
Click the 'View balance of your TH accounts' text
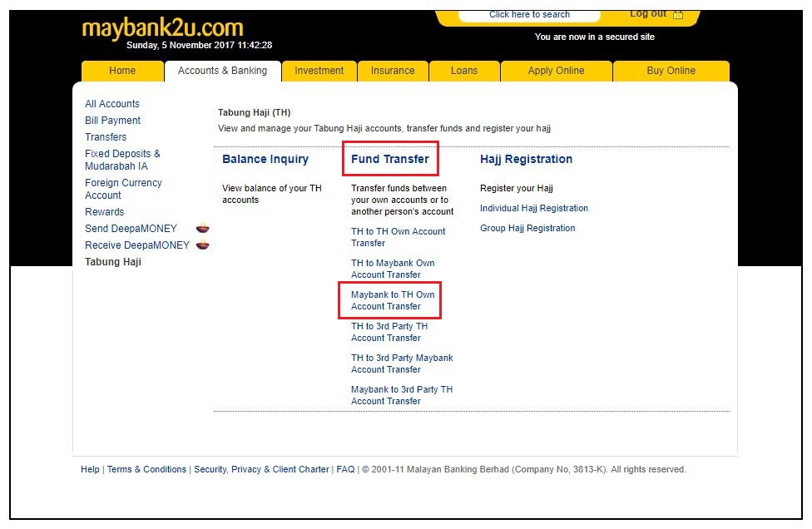click(x=272, y=194)
